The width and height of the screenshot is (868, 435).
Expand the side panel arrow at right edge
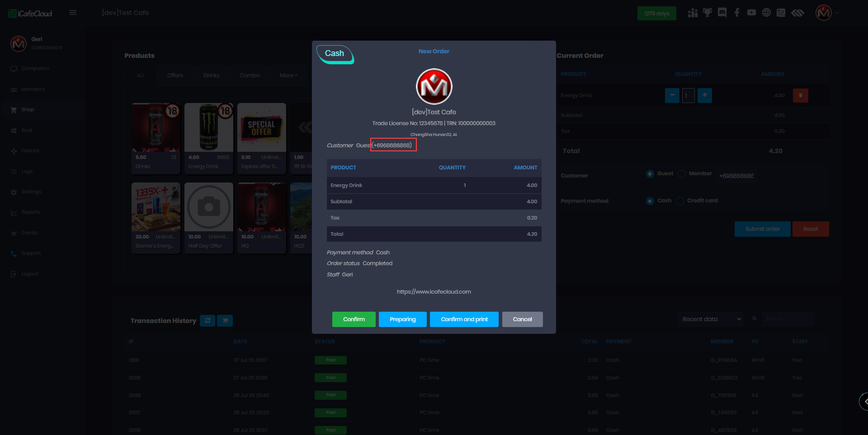pyautogui.click(x=864, y=401)
